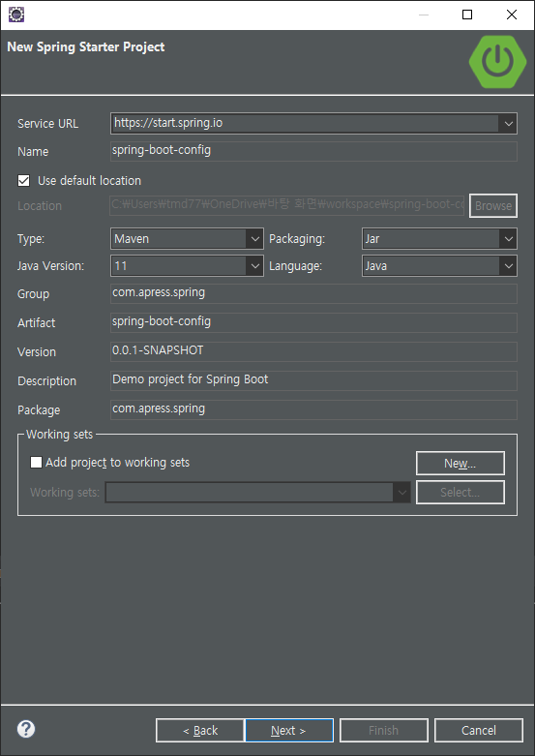Click the Next button

289,731
